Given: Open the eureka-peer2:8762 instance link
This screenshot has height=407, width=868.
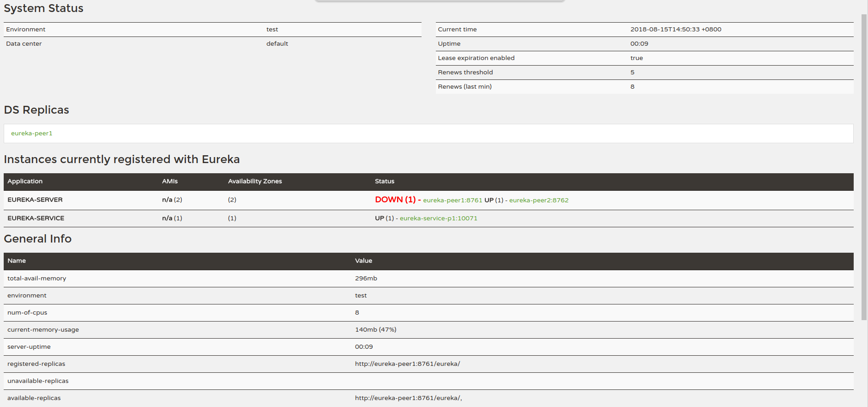Looking at the screenshot, I should (x=539, y=200).
